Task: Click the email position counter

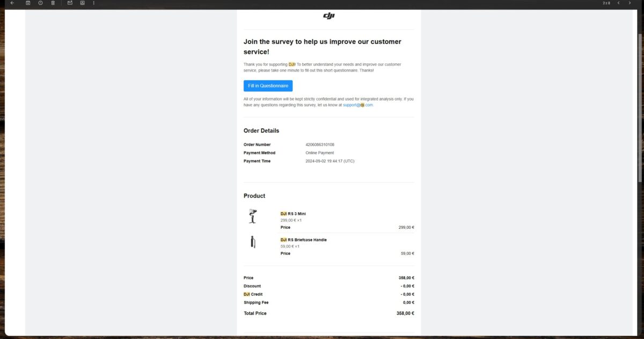Action: pyautogui.click(x=606, y=3)
